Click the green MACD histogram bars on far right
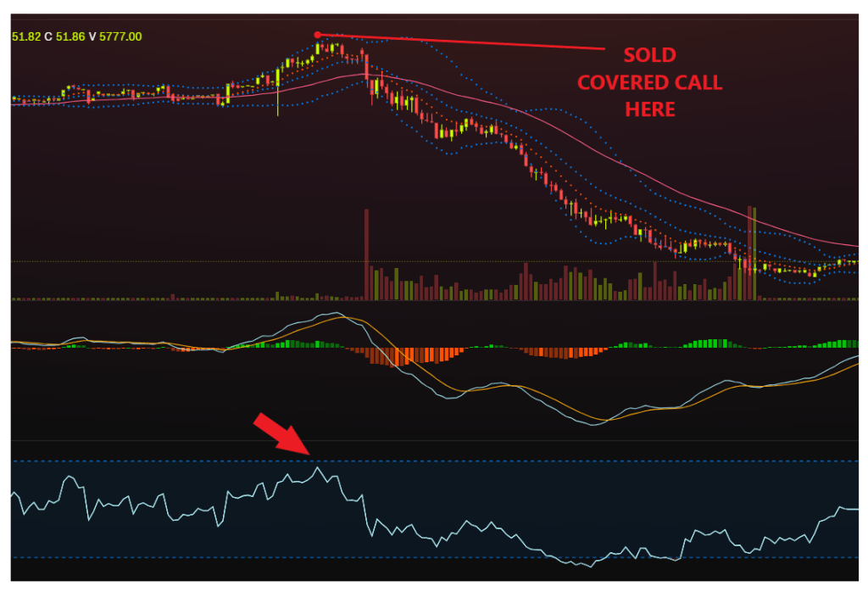Screen dimensions: 868x592 tap(839, 343)
